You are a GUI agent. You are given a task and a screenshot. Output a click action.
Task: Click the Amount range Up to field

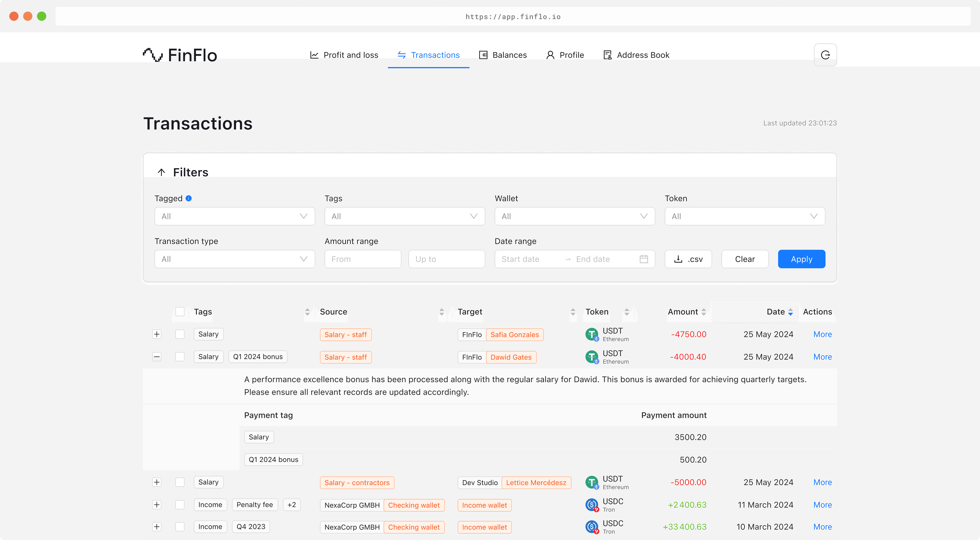(x=447, y=259)
